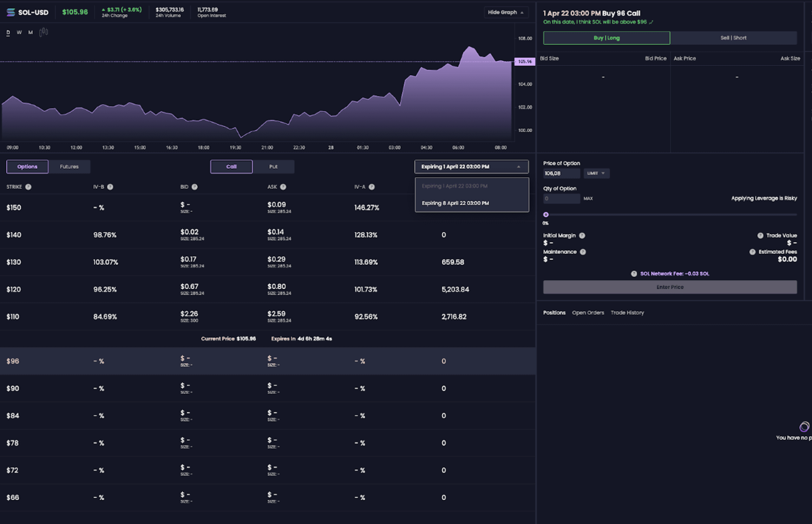Click the $2.59 ask for $110 strike

point(276,314)
